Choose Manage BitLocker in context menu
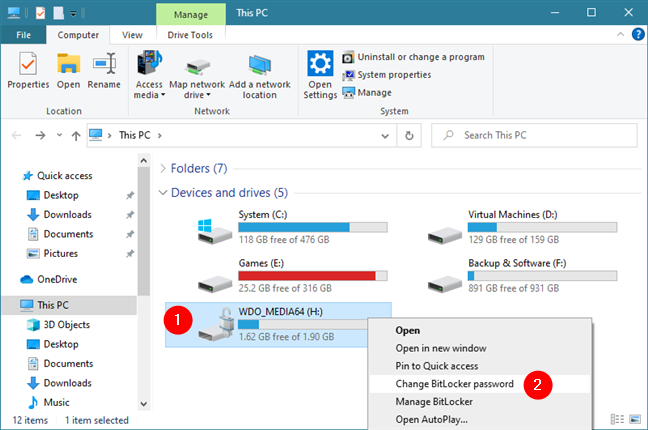648x430 pixels. [x=480, y=401]
